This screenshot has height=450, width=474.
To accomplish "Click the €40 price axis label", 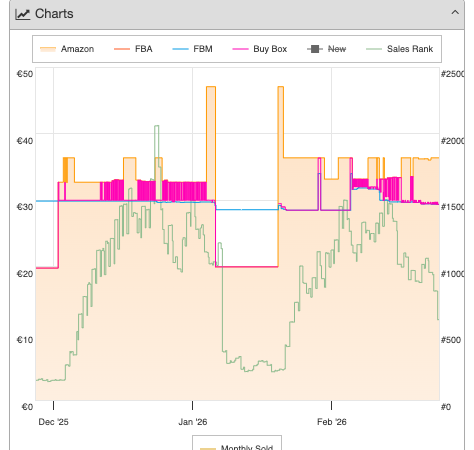I will [25, 141].
